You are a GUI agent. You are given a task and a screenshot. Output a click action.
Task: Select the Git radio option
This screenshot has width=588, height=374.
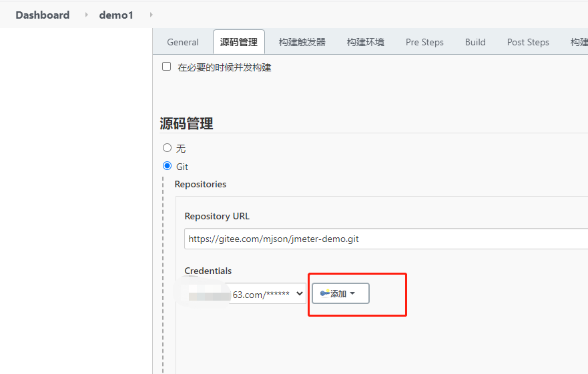(x=167, y=165)
